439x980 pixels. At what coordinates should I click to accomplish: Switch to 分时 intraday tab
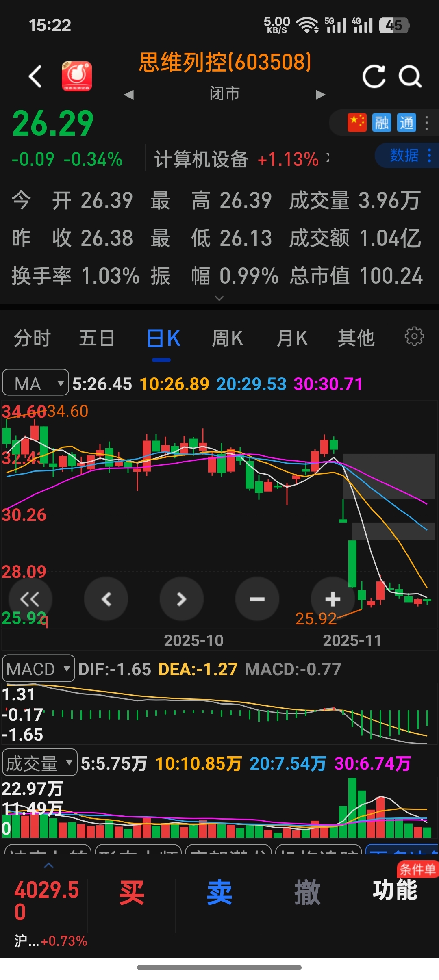[32, 338]
